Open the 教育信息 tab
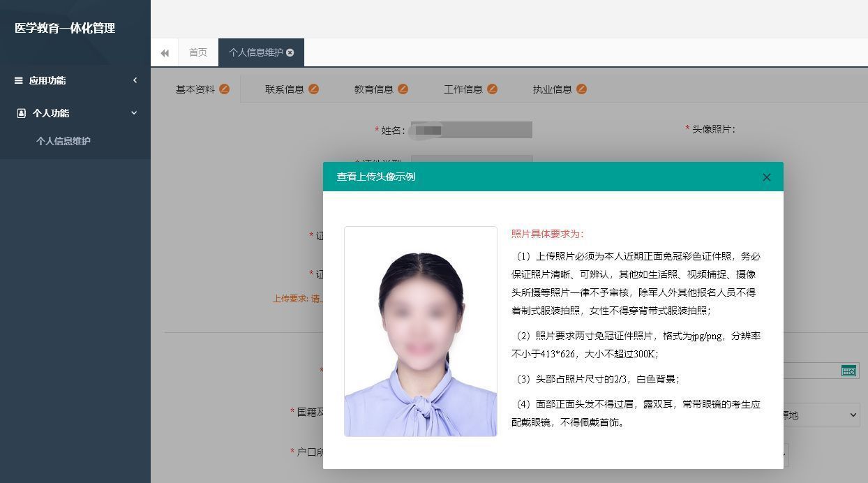The image size is (868, 483). click(x=373, y=89)
